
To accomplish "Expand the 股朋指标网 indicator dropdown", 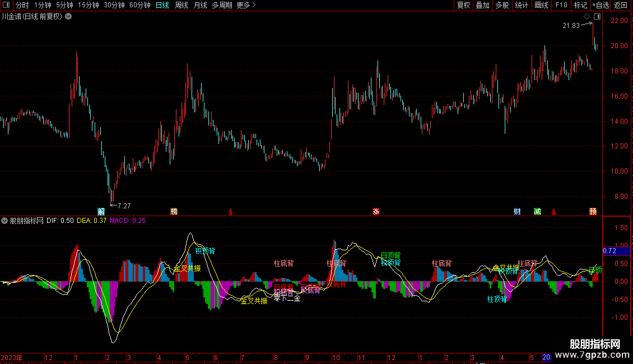I will click(x=4, y=221).
